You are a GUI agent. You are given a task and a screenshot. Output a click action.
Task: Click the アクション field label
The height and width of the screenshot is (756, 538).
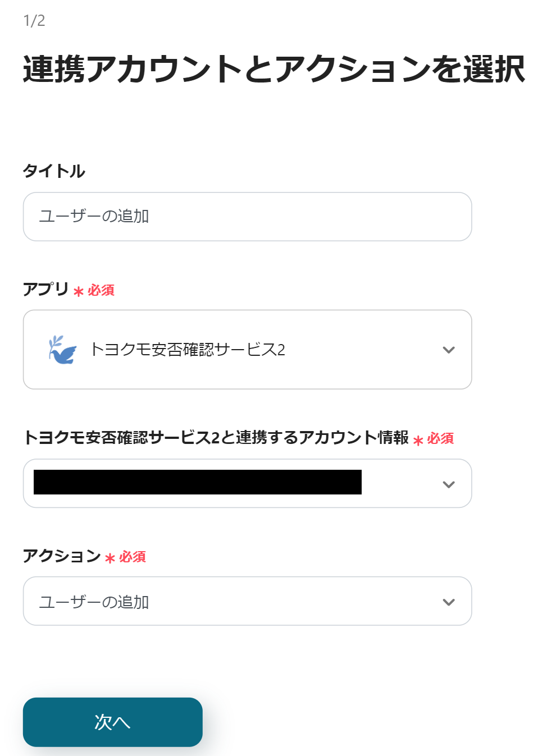pos(61,556)
